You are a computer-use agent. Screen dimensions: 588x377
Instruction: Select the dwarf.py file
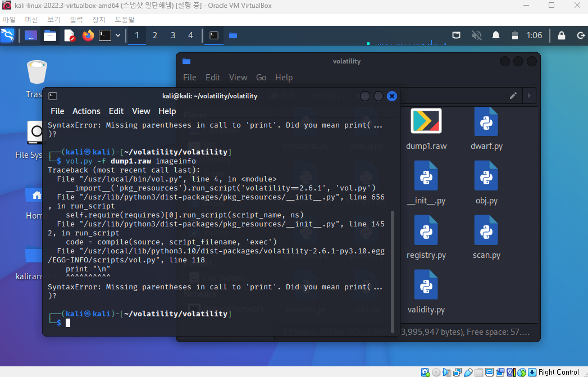tap(486, 129)
